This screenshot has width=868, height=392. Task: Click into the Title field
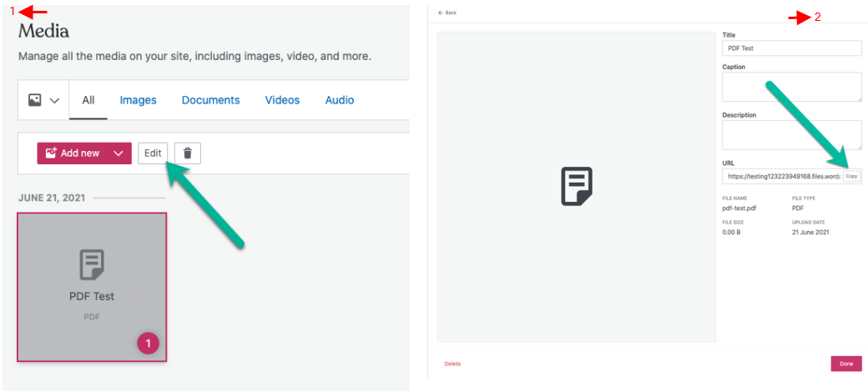pyautogui.click(x=791, y=48)
